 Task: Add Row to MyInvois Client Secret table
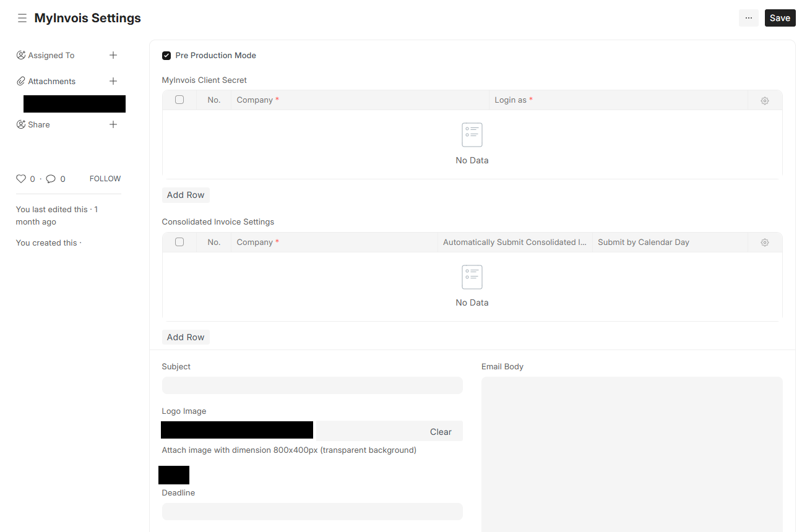tap(186, 195)
